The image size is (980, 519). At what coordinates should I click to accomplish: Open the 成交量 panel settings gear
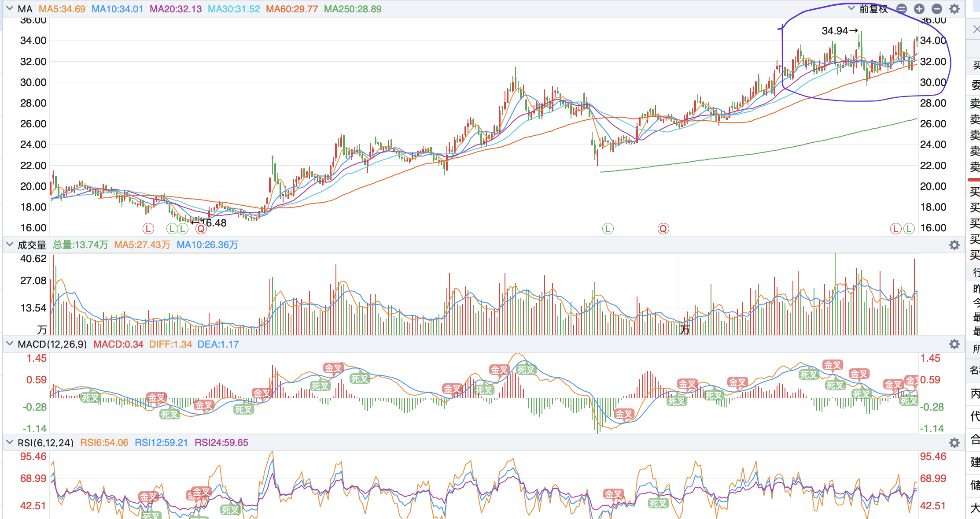954,245
